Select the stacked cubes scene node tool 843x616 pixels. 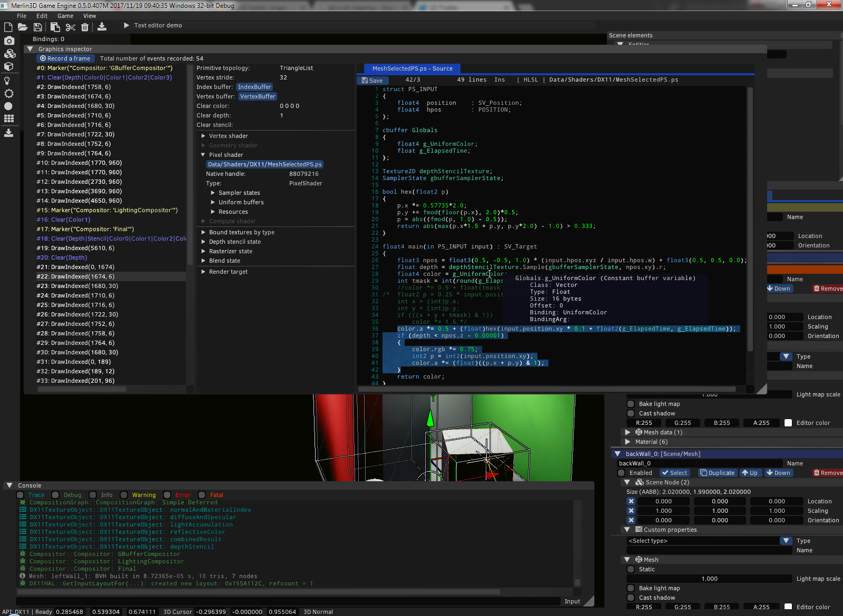(x=9, y=54)
